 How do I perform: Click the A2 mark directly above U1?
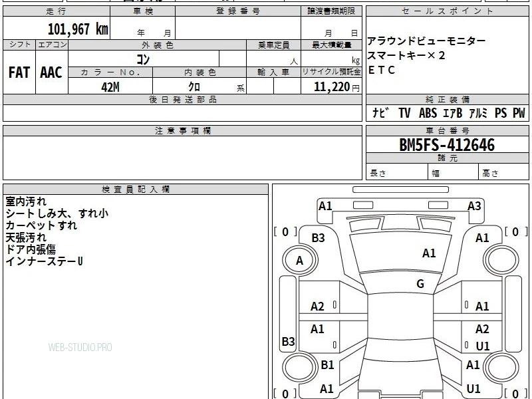tap(482, 329)
